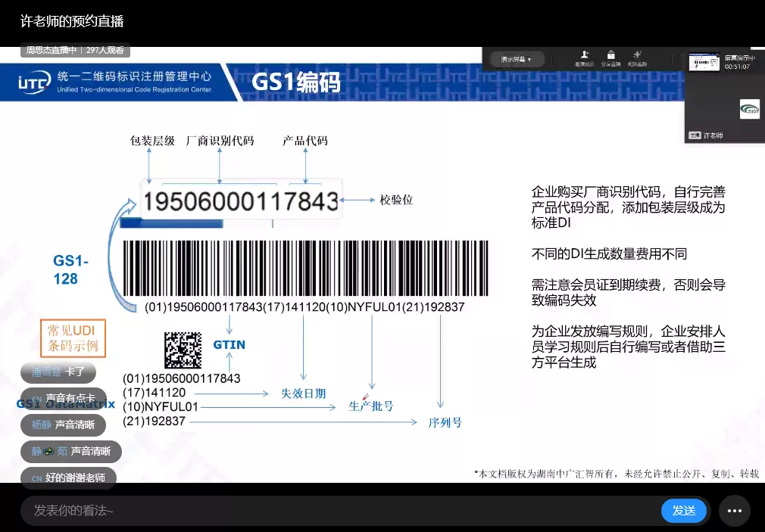The image size is (765, 532).
Task: Click the GS1-128 barcode image
Action: click(305, 268)
